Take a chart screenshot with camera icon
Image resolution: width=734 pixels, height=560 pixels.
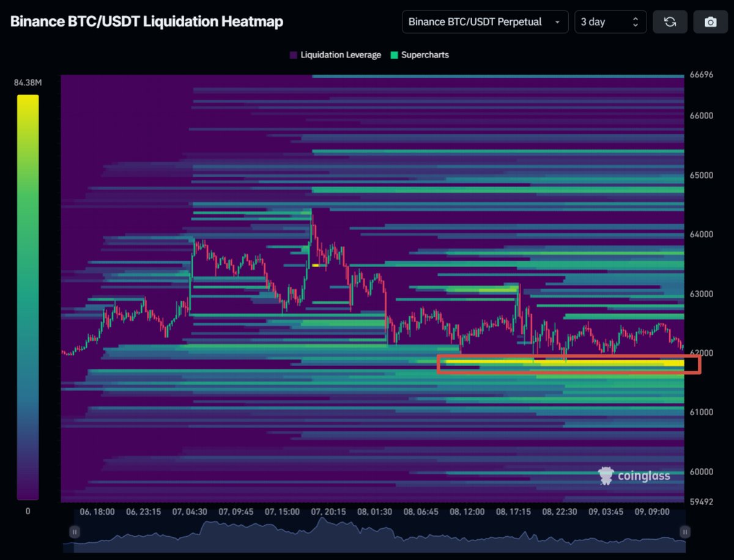(710, 22)
